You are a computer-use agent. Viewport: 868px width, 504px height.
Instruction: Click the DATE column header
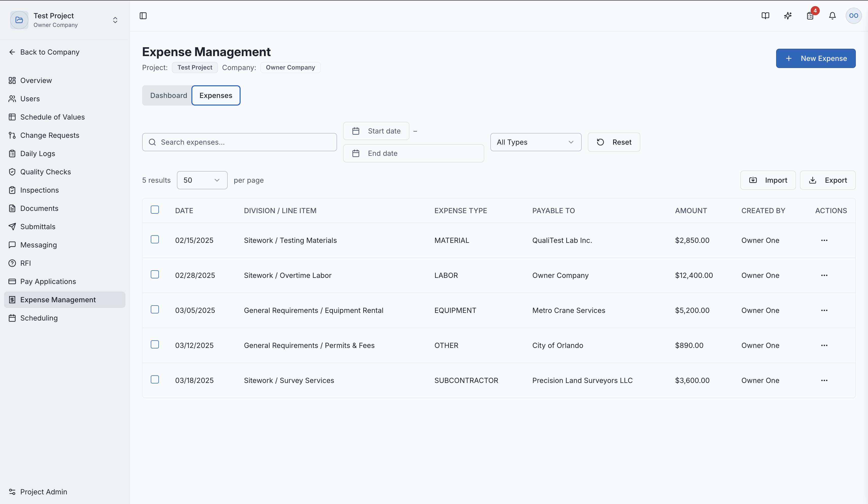tap(184, 210)
